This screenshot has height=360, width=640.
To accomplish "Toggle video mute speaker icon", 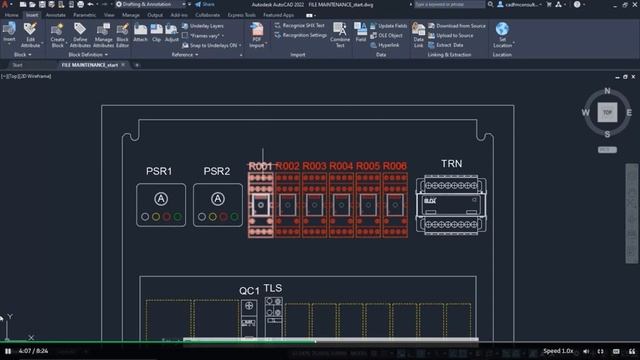I will [x=586, y=351].
